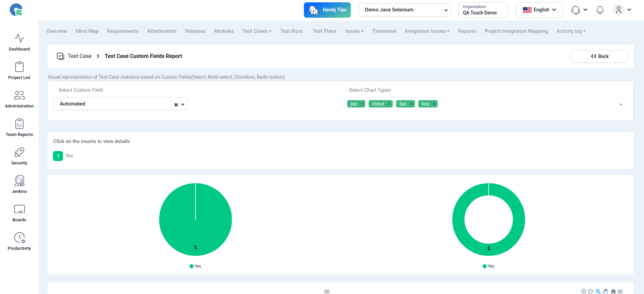Screen dimensions: 644x294
Task: Remove the pie chart type tag
Action: [362, 104]
